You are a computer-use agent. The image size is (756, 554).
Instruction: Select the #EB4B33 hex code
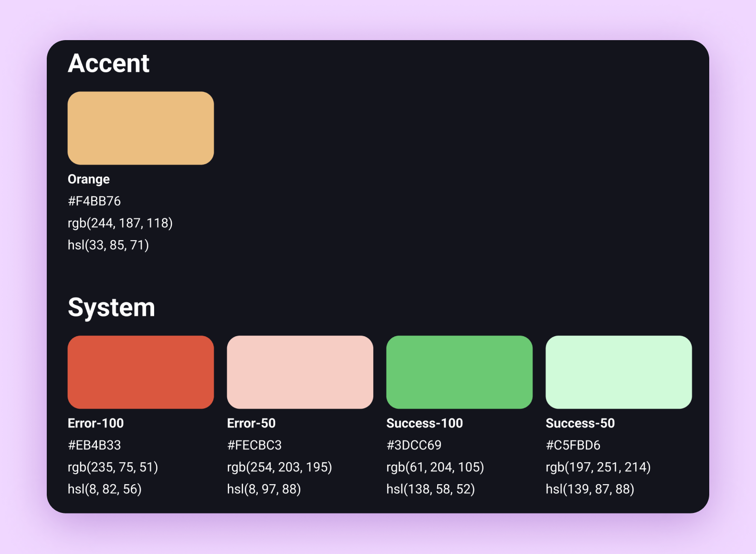[94, 445]
